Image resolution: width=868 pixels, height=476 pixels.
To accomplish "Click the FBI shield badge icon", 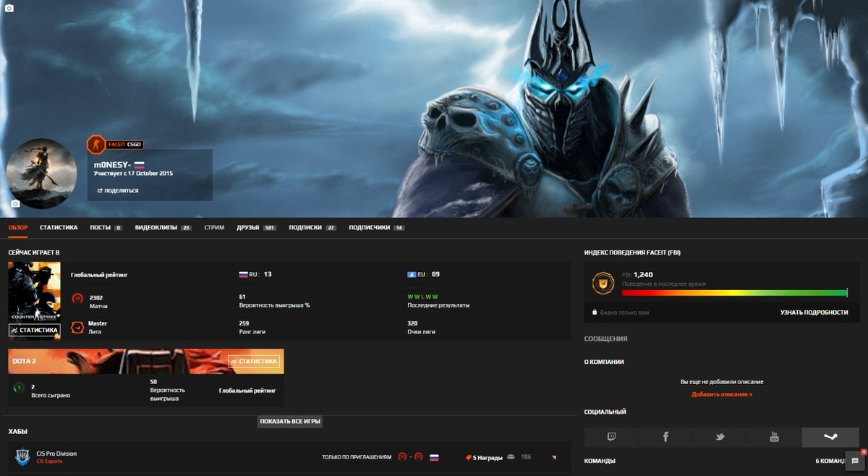I will coord(603,283).
